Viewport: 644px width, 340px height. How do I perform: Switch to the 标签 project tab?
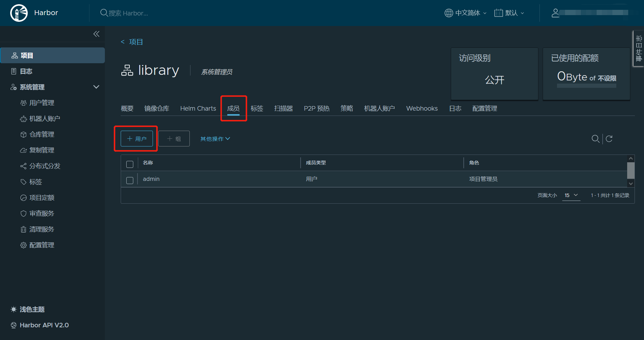point(257,109)
